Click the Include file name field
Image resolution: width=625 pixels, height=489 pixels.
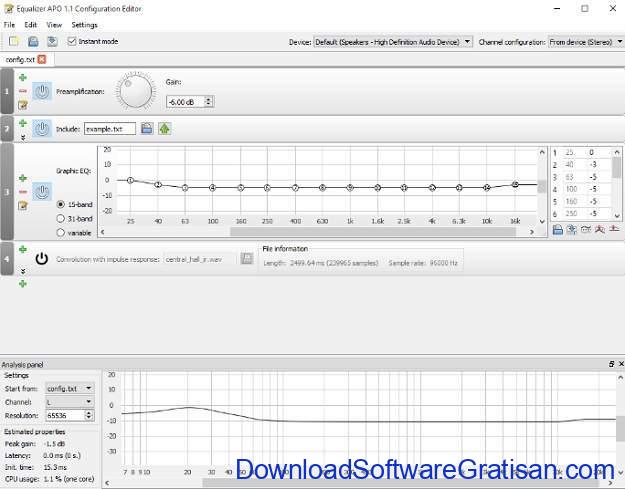(x=110, y=129)
